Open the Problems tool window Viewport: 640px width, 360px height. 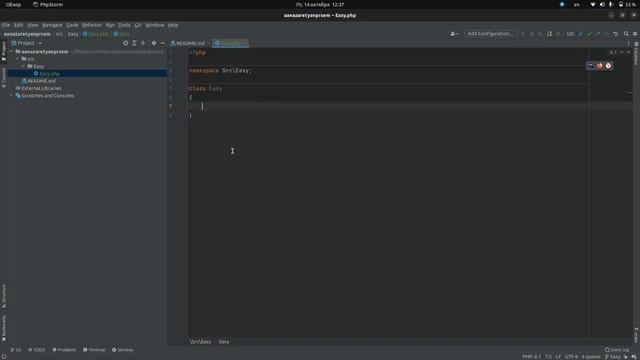pos(64,350)
